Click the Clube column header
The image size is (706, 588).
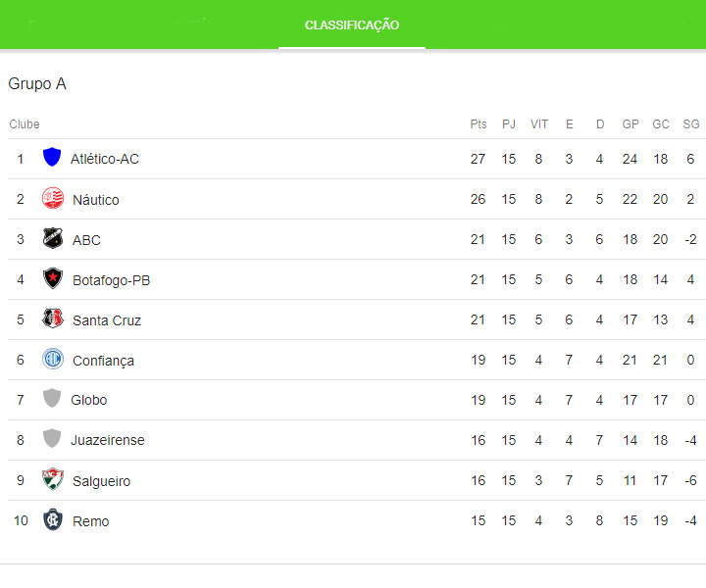pyautogui.click(x=25, y=124)
